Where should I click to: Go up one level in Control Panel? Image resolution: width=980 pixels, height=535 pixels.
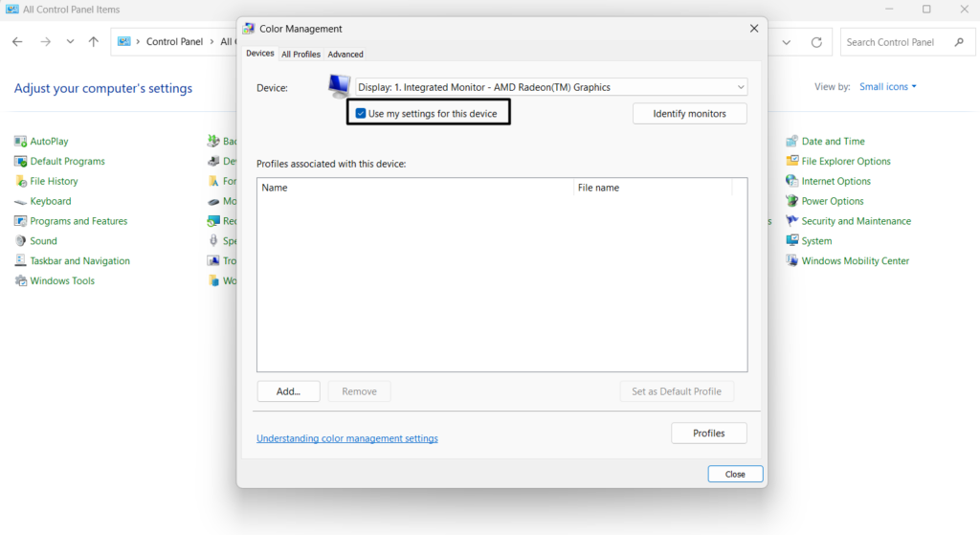tap(93, 42)
